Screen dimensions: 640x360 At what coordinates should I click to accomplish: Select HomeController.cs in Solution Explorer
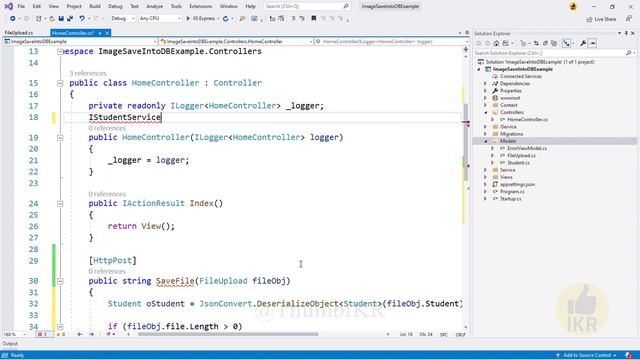(527, 120)
